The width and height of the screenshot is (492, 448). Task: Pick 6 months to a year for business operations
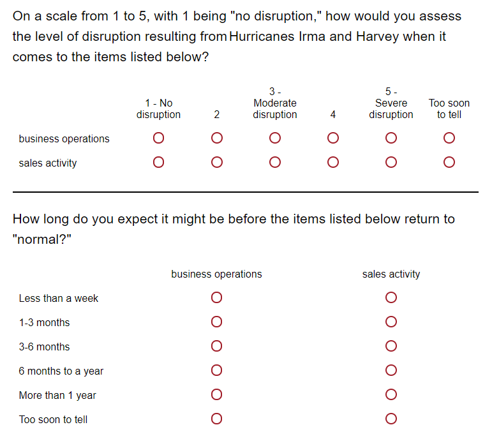(x=216, y=370)
